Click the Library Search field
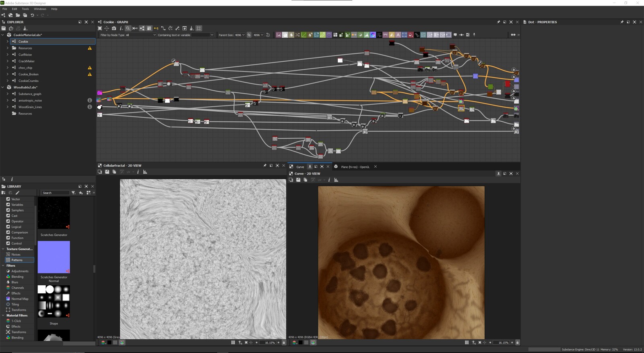This screenshot has width=644, height=353. pos(56,193)
